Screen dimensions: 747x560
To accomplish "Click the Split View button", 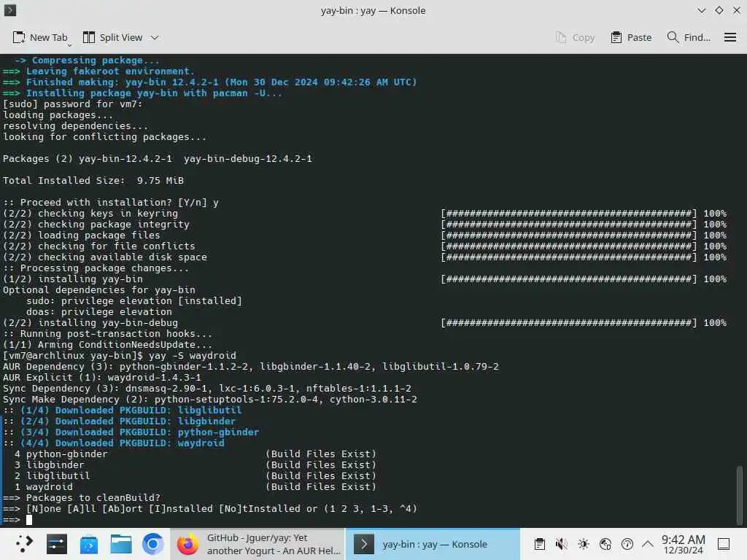I will click(112, 37).
